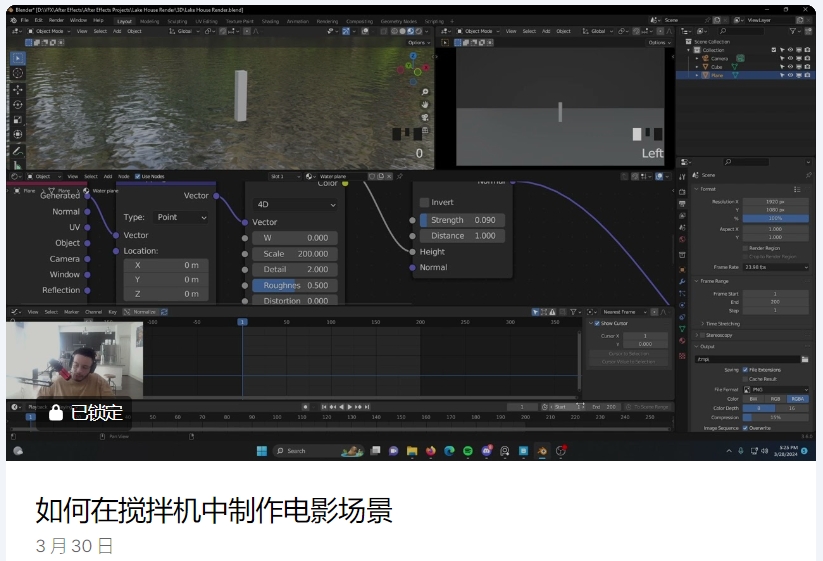The image size is (823, 561).
Task: Open the Render menu
Action: coord(56,20)
